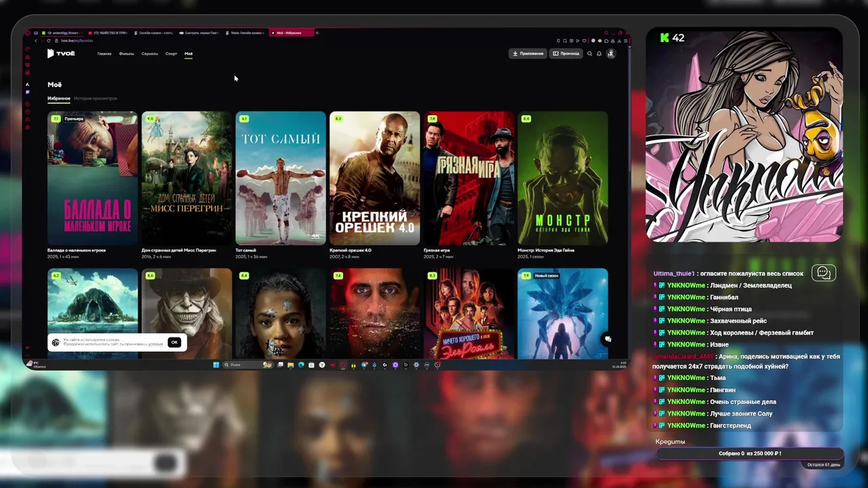The height and width of the screenshot is (488, 868).
Task: Open the Крепкий орешек 4.0 poster
Action: click(374, 178)
